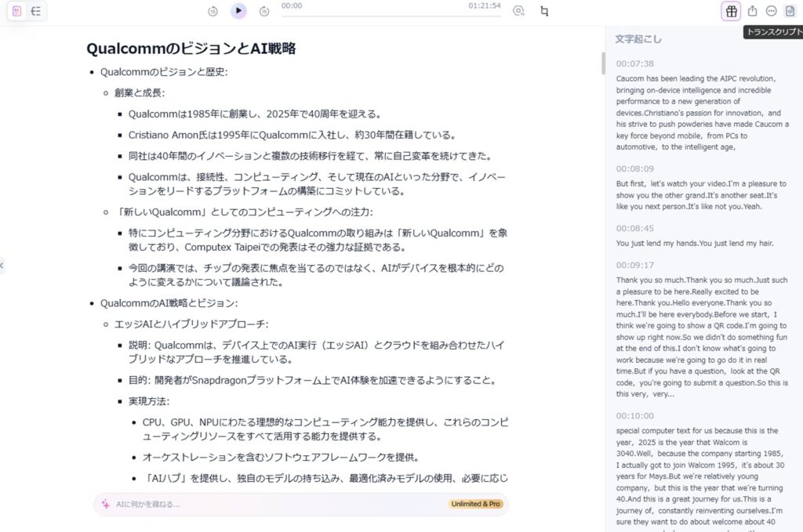
Task: Jump to transcript timestamp 00:08:45
Action: click(635, 228)
